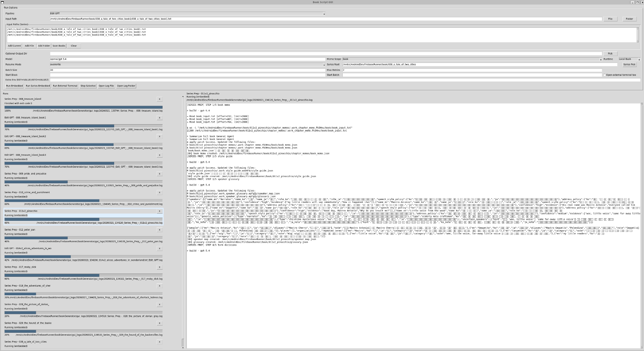Click the File button for Input Path
644x351 pixels.
tap(610, 19)
